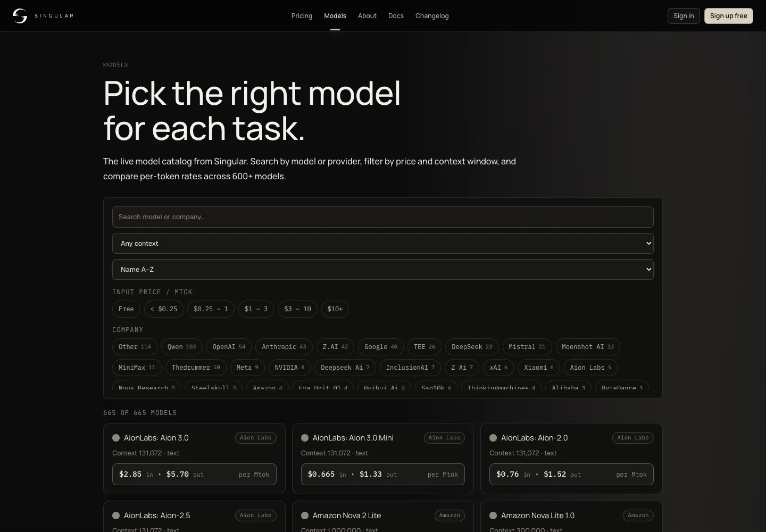Filter by company TEE
The image size is (766, 532).
[424, 347]
